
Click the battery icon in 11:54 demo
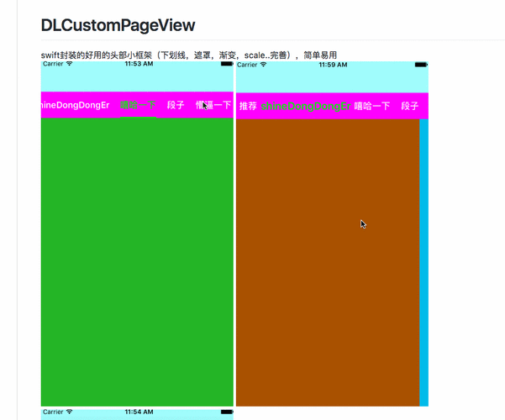[x=227, y=412]
